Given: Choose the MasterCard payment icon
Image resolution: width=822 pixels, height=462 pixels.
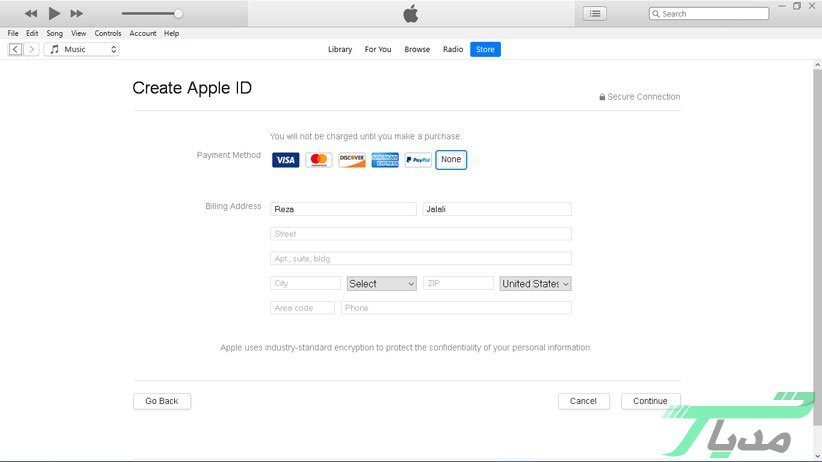Looking at the screenshot, I should (318, 160).
